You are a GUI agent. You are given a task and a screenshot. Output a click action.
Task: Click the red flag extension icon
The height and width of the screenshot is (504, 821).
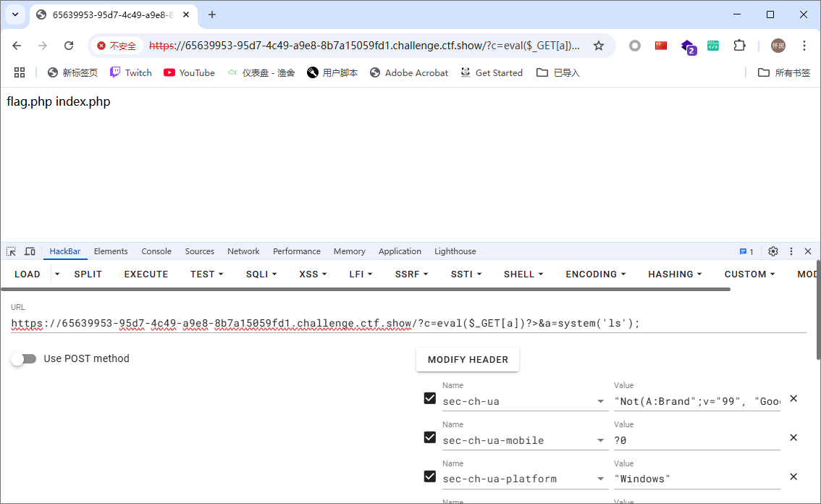coord(661,46)
